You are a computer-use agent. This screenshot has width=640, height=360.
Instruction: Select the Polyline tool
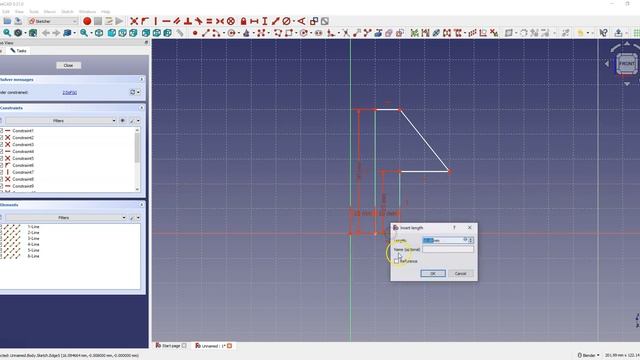pos(278,33)
